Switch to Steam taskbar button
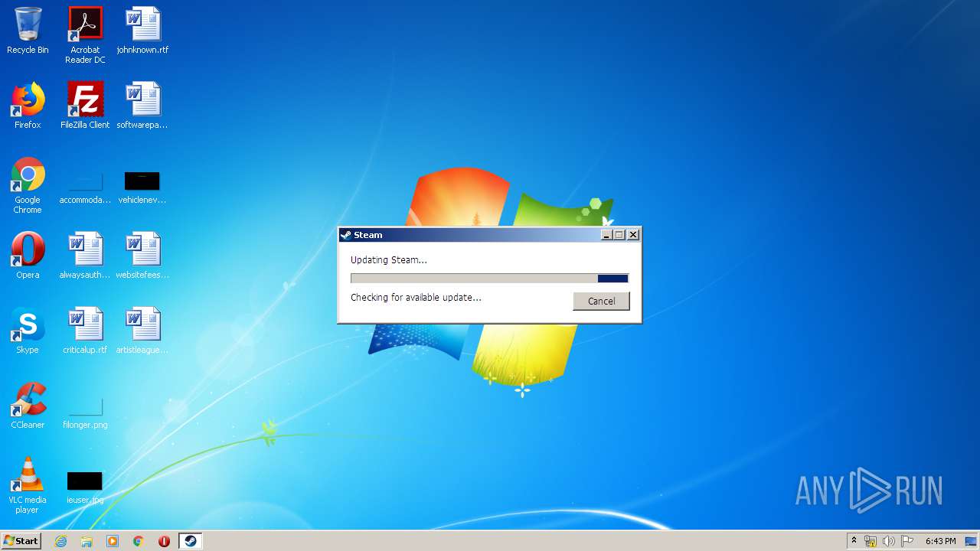The width and height of the screenshot is (980, 551). [190, 541]
